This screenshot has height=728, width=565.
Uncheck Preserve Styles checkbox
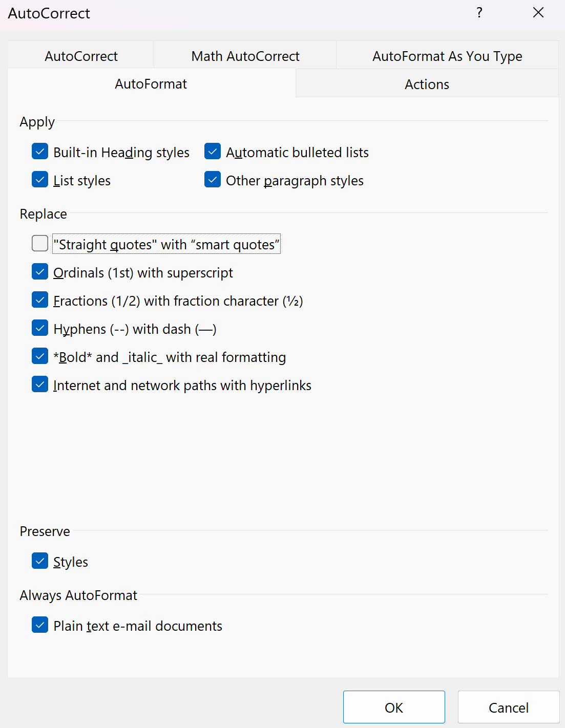pos(40,562)
